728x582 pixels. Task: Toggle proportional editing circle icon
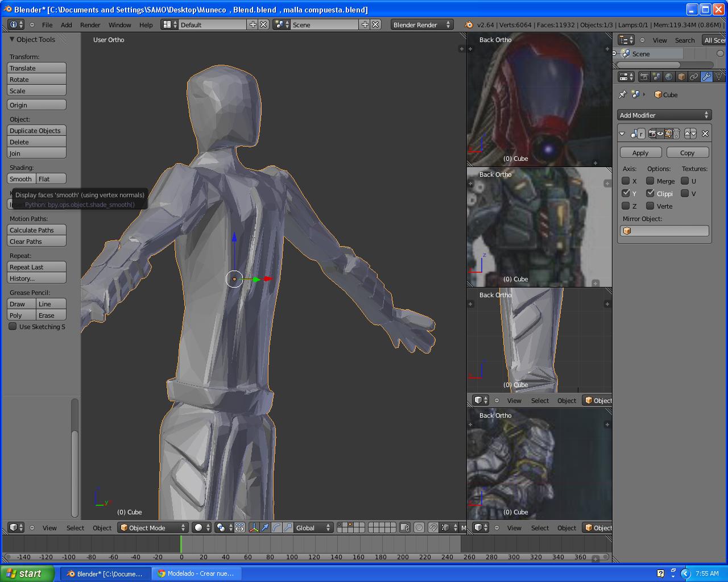[x=419, y=527]
